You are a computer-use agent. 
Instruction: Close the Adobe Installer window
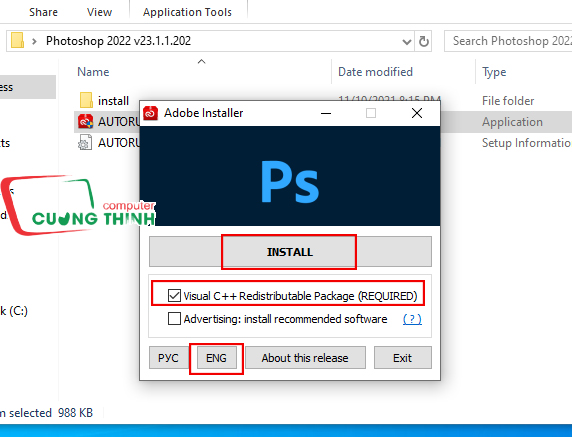pyautogui.click(x=417, y=113)
